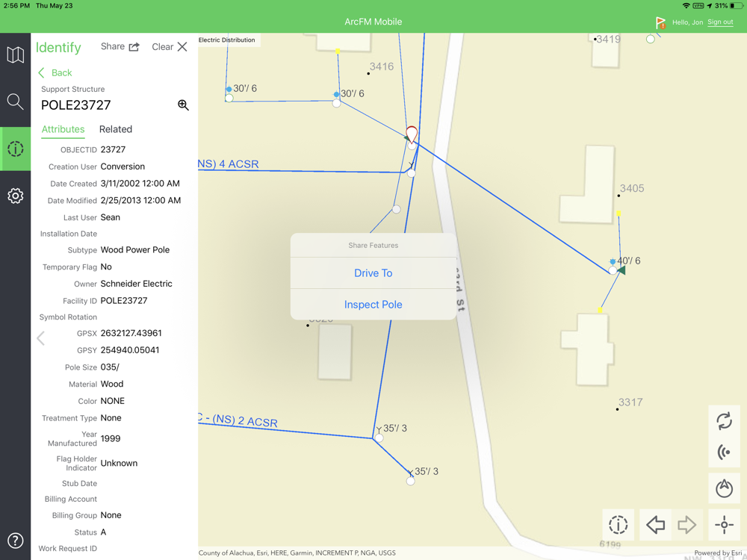747x560 pixels.
Task: Click the Sign out link
Action: pos(720,22)
